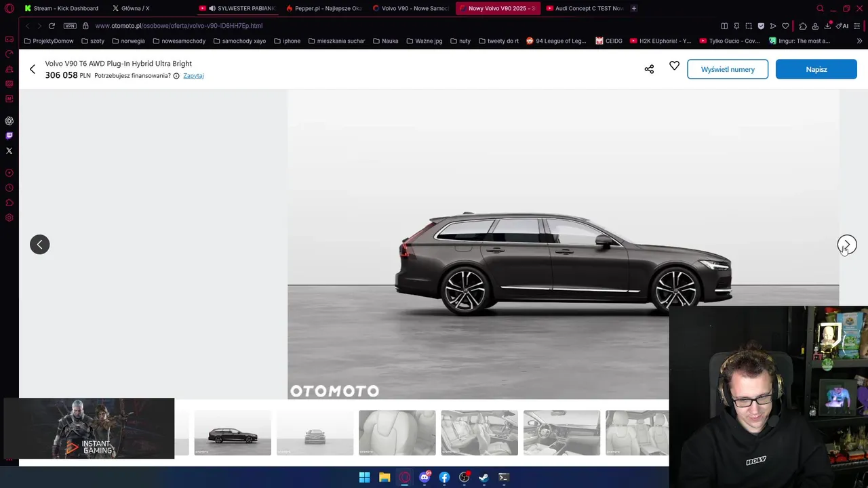Viewport: 868px width, 488px height.
Task: Toggle the VPN badge in address bar
Action: tap(70, 26)
